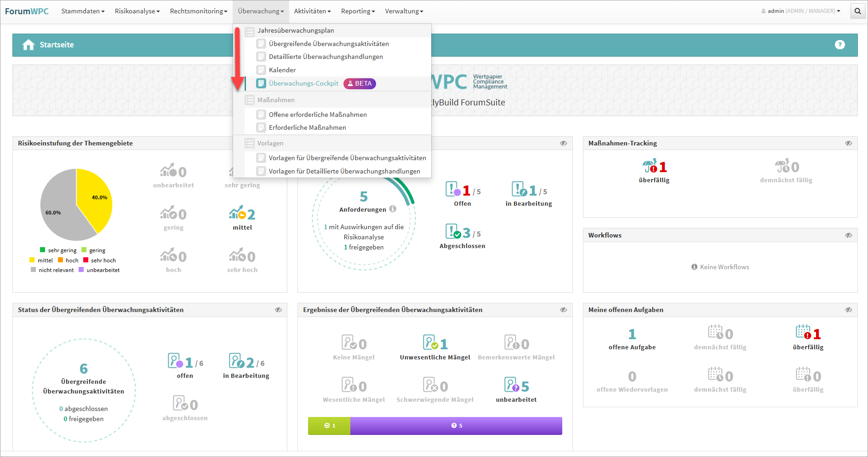Click the überfällig Aufgaben calendar icon

(x=804, y=332)
